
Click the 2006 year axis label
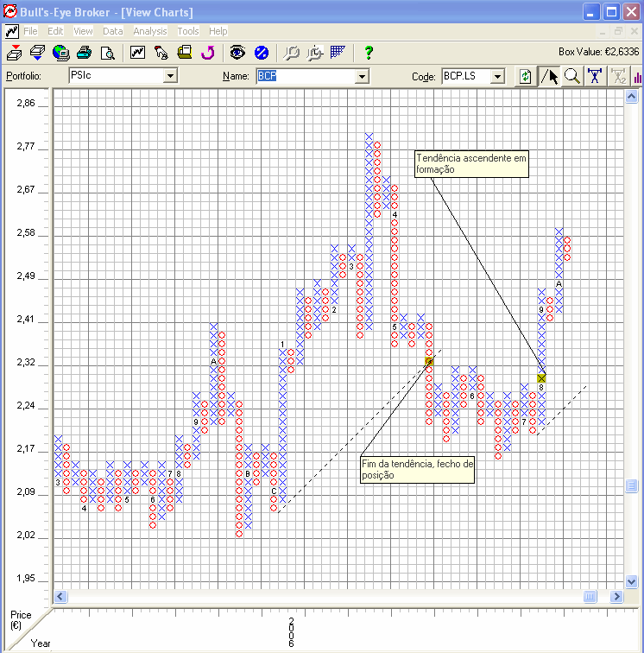pos(291,632)
